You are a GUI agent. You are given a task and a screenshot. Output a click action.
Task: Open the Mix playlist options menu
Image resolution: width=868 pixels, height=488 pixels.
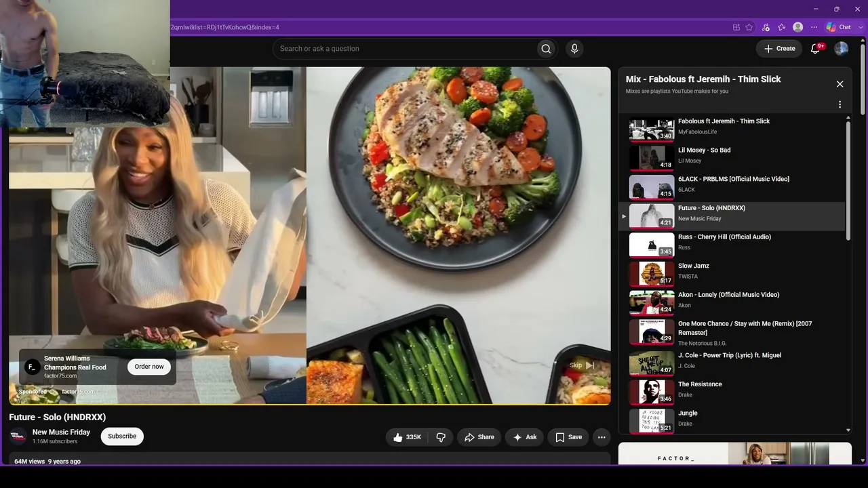[x=840, y=104]
